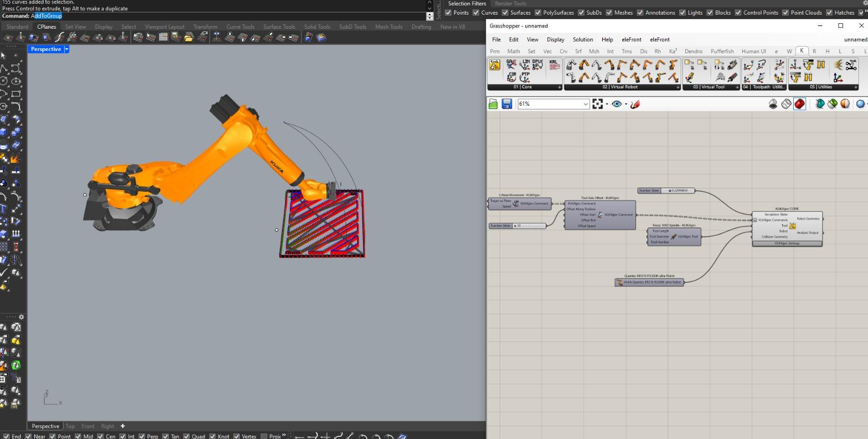The image size is (868, 439).
Task: Click the Grasshopper open file icon
Action: [x=493, y=104]
